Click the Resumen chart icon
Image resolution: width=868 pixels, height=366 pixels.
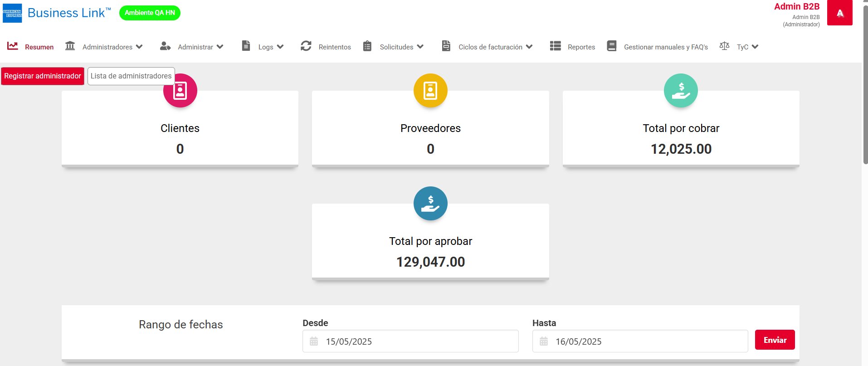pyautogui.click(x=13, y=46)
